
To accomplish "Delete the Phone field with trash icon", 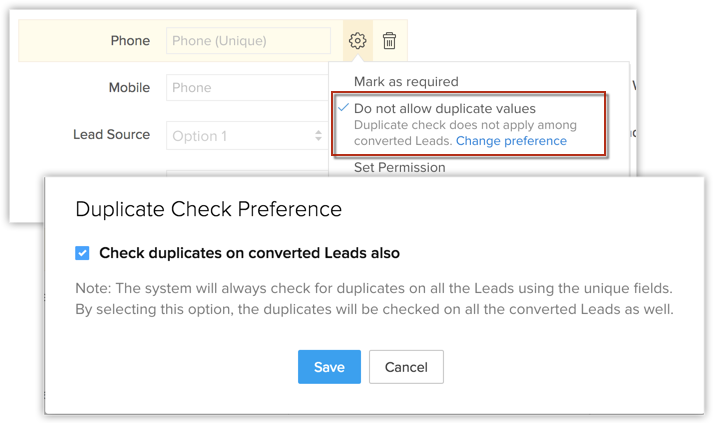I will 389,41.
